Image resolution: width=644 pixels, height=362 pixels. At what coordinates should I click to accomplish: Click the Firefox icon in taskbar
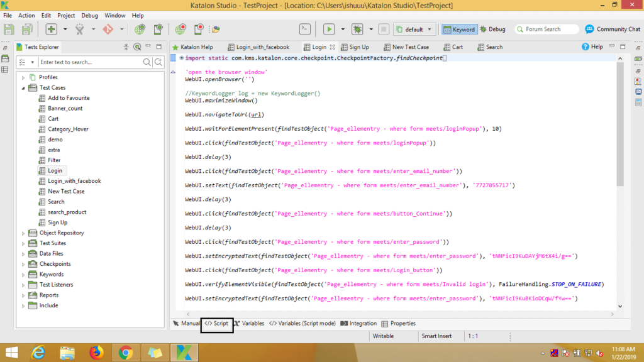coord(96,353)
